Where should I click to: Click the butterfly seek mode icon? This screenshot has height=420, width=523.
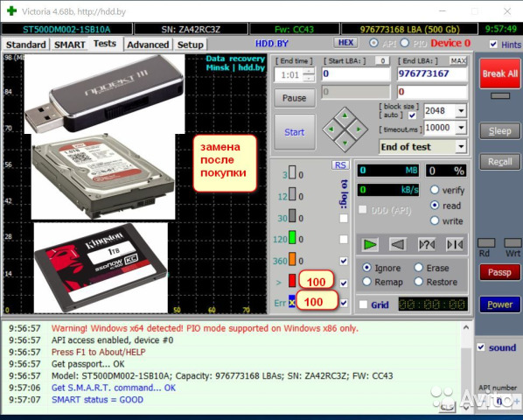click(x=455, y=244)
